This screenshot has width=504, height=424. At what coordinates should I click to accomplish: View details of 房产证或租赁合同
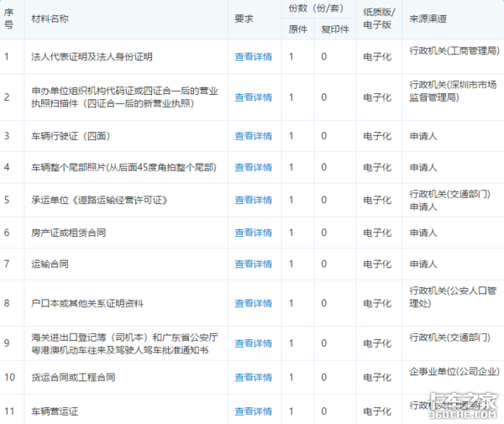[x=254, y=233]
